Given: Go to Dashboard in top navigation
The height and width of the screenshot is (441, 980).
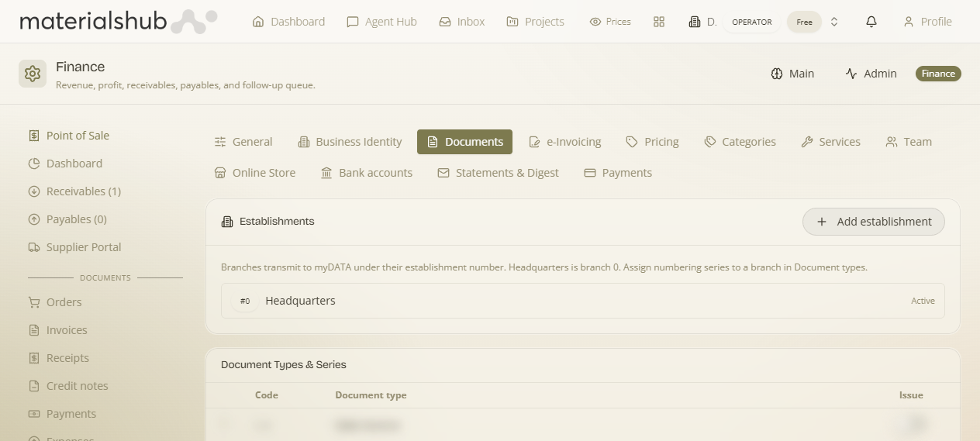Looking at the screenshot, I should point(288,22).
